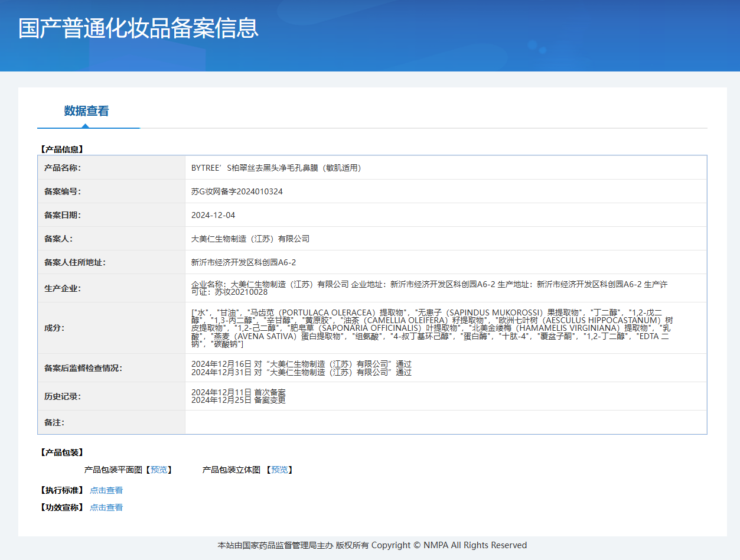This screenshot has width=740, height=560.
Task: Click the BYTREE'S product name value
Action: click(x=276, y=168)
